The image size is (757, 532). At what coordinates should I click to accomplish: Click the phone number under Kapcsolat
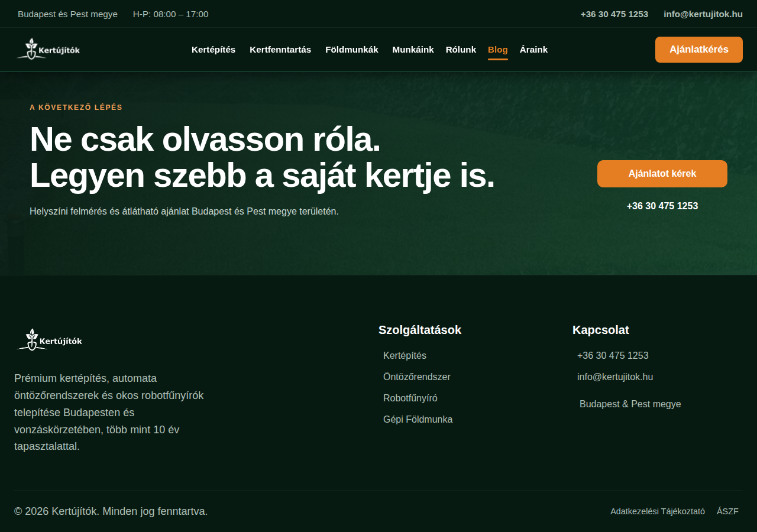(x=613, y=356)
